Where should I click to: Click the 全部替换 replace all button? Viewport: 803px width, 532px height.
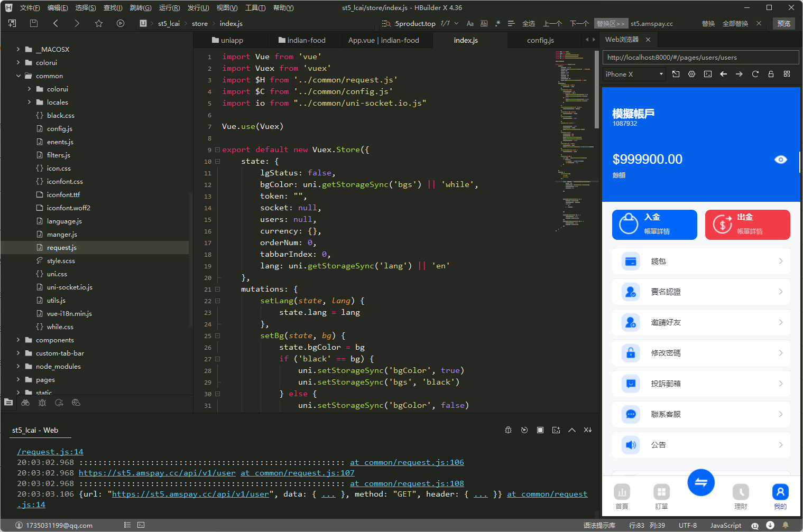735,23
